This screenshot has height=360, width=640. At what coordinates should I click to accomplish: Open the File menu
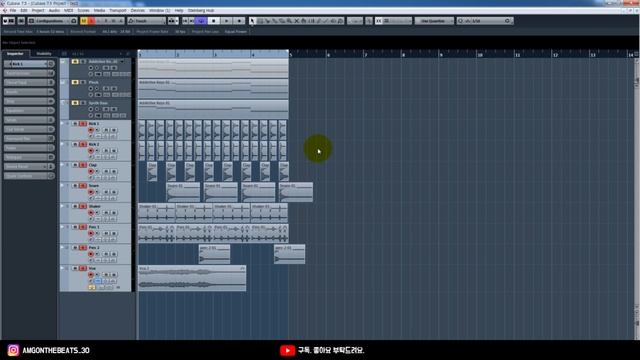coord(13,11)
